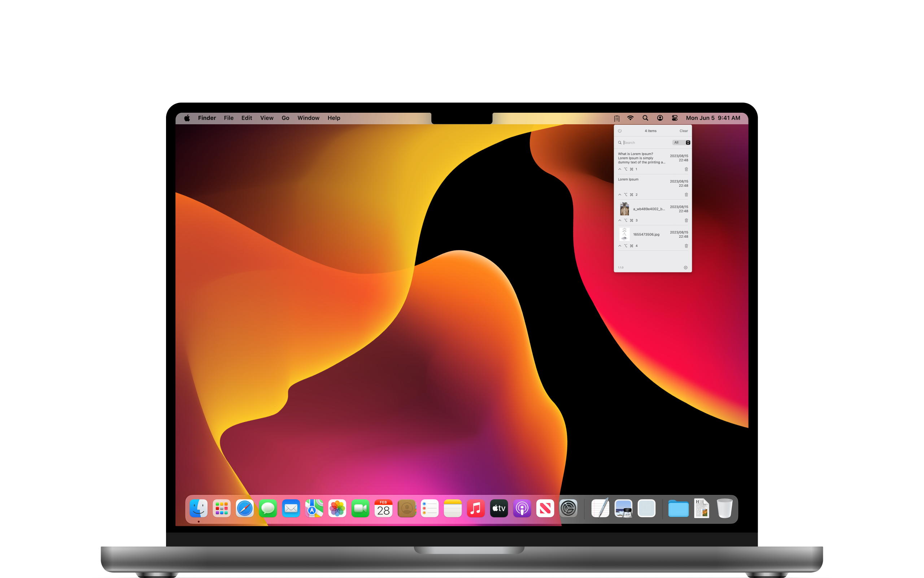Select the kangaroo image thumbnail entry
This screenshot has width=924, height=578.
(624, 209)
